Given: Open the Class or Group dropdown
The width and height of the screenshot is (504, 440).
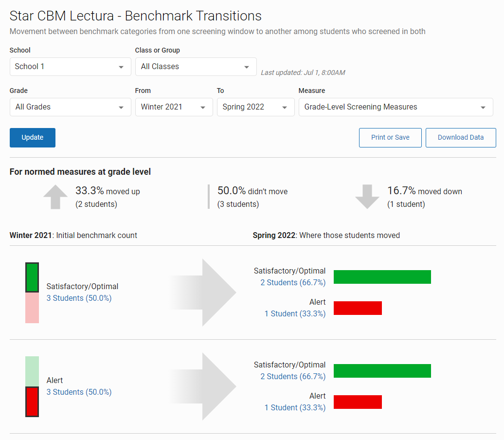Looking at the screenshot, I should tap(196, 67).
